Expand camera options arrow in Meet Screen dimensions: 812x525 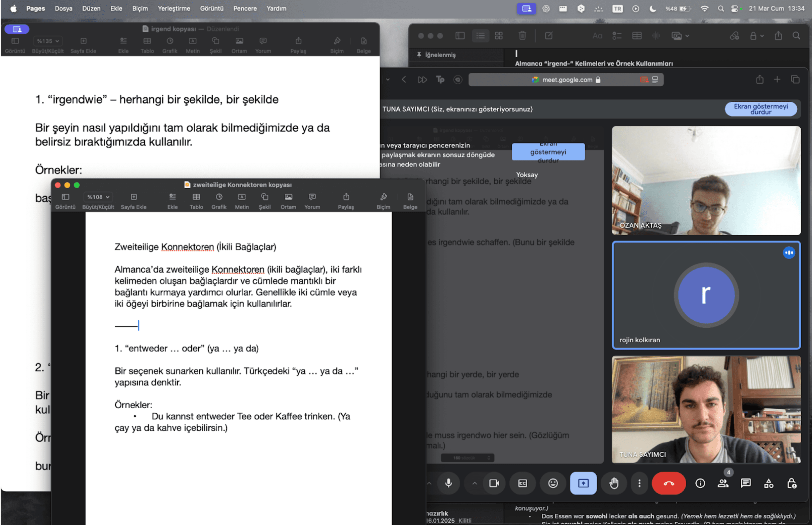point(474,483)
